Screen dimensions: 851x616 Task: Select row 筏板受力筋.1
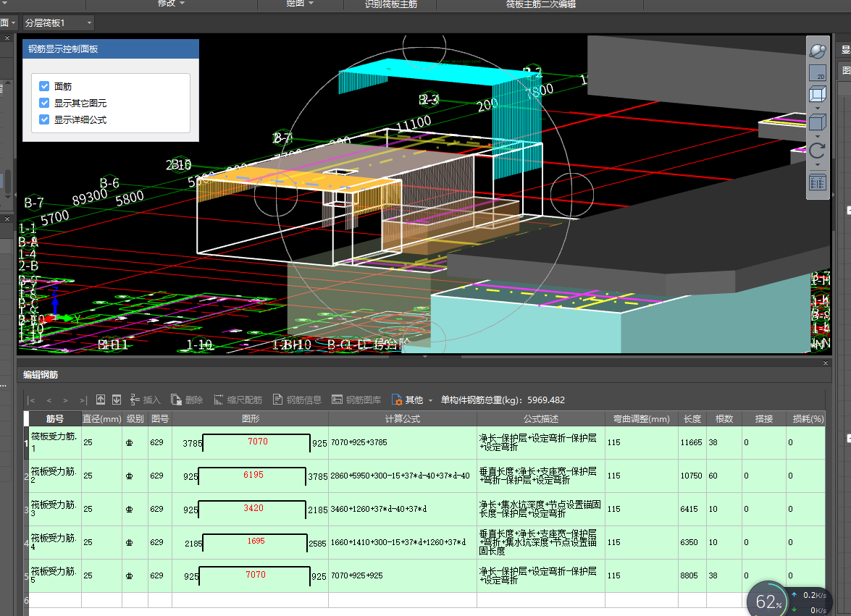pos(426,442)
